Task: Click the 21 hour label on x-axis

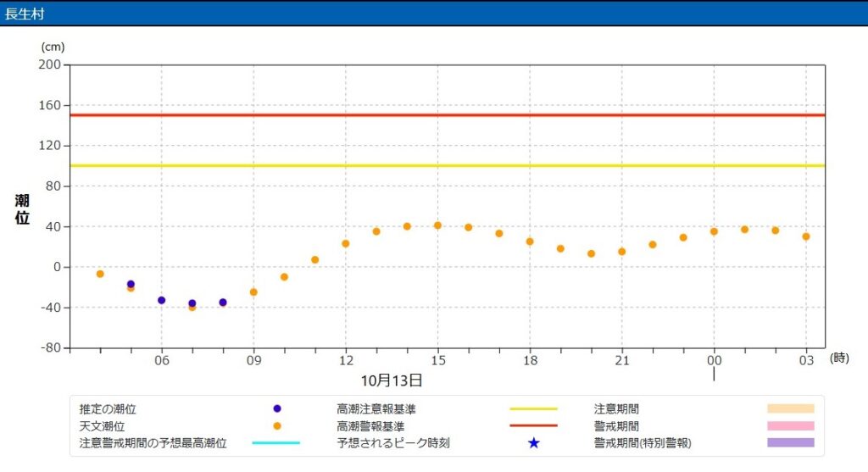Action: click(622, 360)
